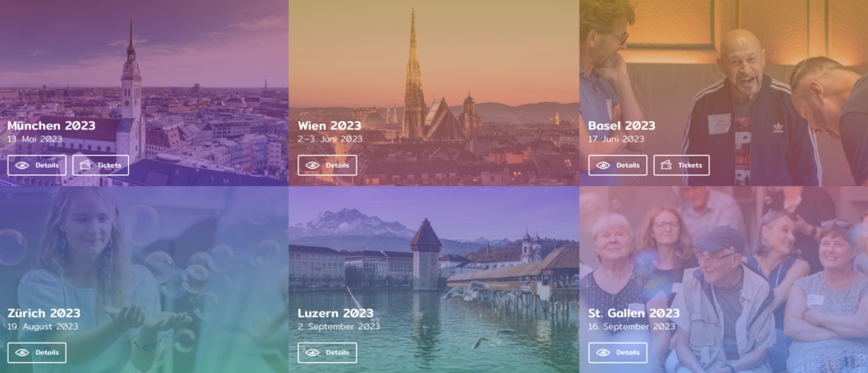Click the eye icon under St. Gallen 2023

[603, 353]
